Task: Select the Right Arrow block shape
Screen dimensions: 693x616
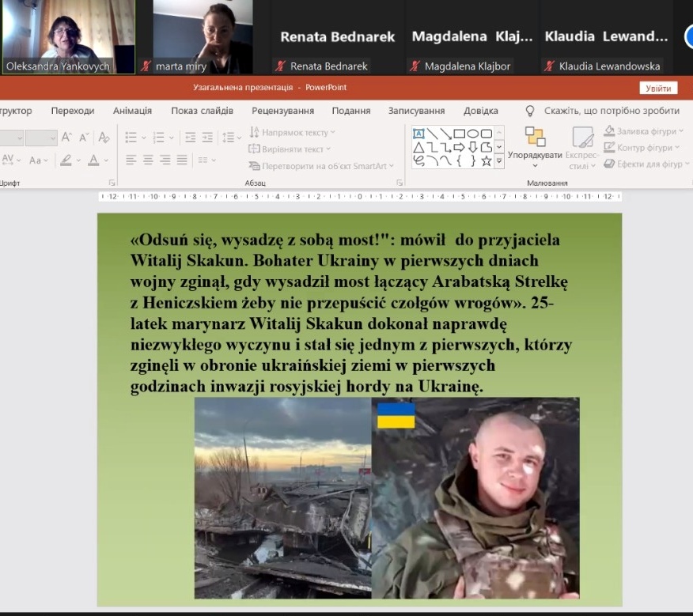Action: [x=459, y=147]
